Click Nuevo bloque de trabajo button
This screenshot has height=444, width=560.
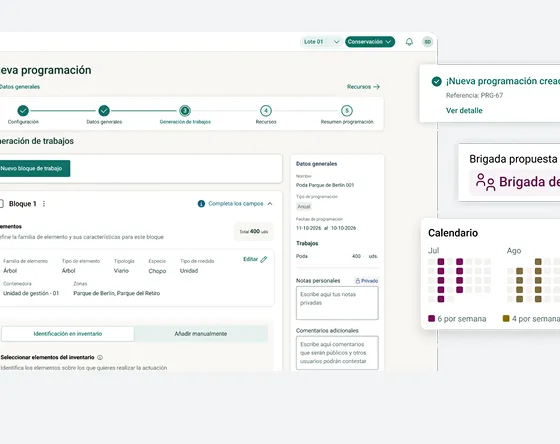(x=34, y=168)
